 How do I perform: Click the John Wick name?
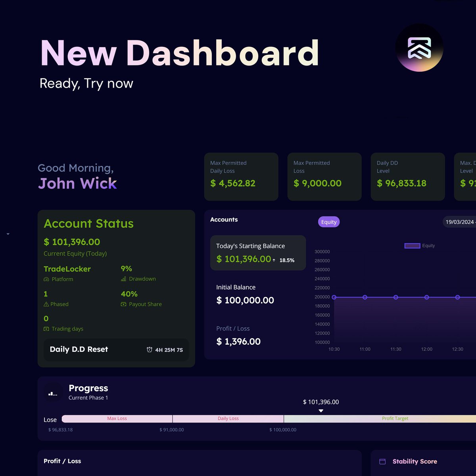[x=77, y=184]
